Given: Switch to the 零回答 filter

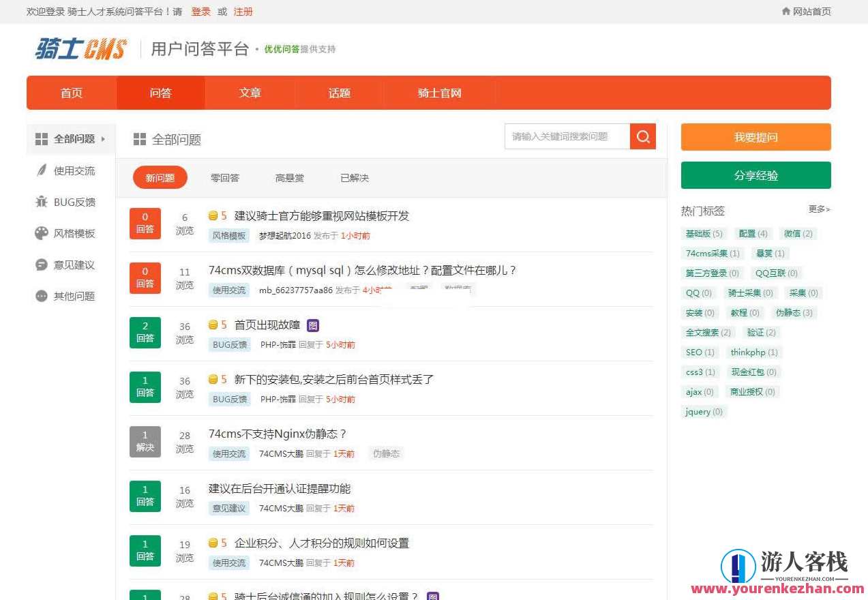Looking at the screenshot, I should (224, 177).
